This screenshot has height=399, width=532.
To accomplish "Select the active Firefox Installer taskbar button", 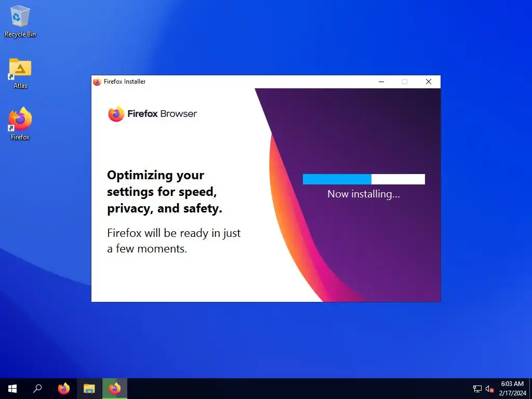I will coord(115,389).
